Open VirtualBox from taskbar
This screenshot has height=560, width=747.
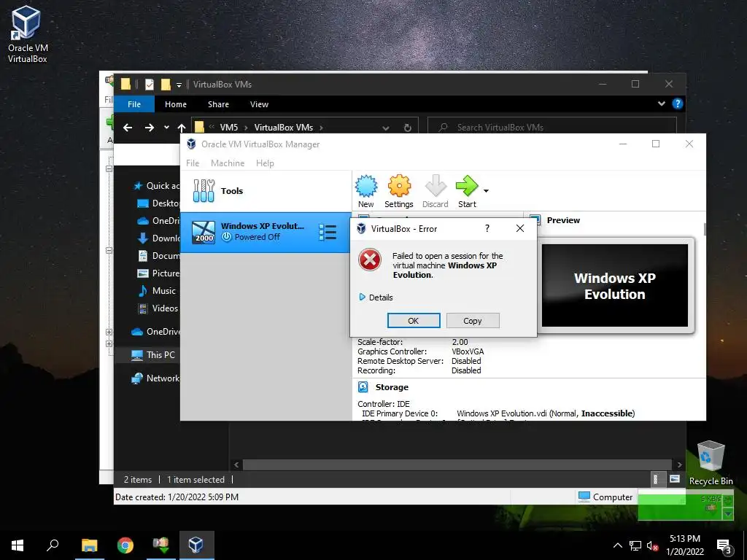[196, 545]
